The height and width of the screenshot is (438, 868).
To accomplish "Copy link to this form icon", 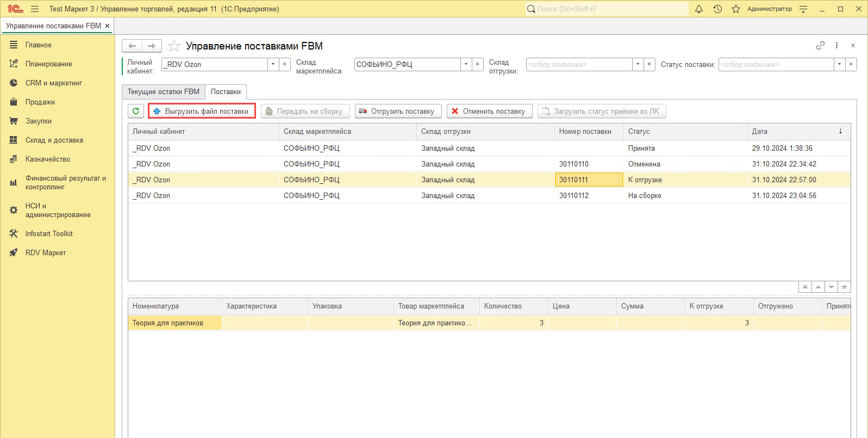I will point(820,46).
